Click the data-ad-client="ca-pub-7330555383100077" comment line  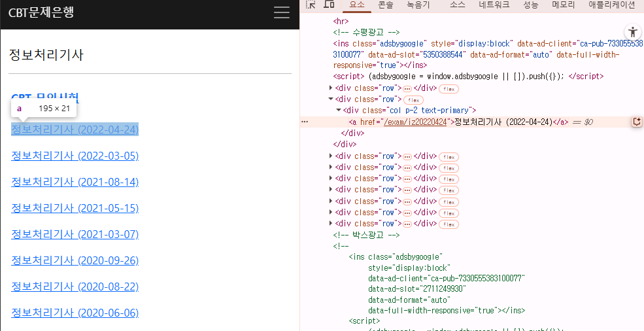coord(447,279)
